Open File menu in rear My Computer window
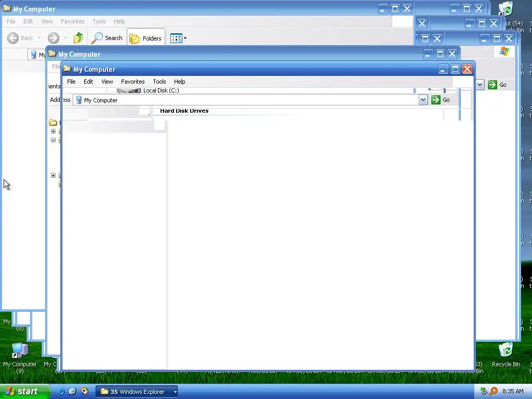The width and height of the screenshot is (532, 399). 11,21
